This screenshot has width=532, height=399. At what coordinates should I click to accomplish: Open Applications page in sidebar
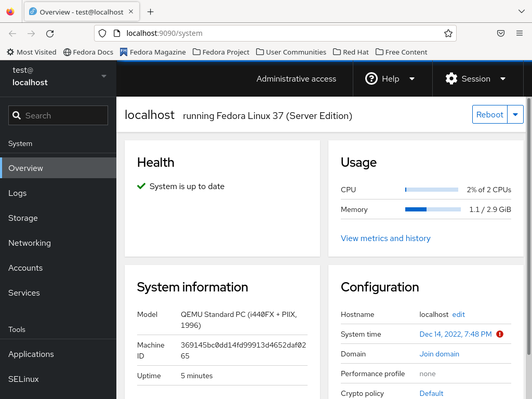58,354
